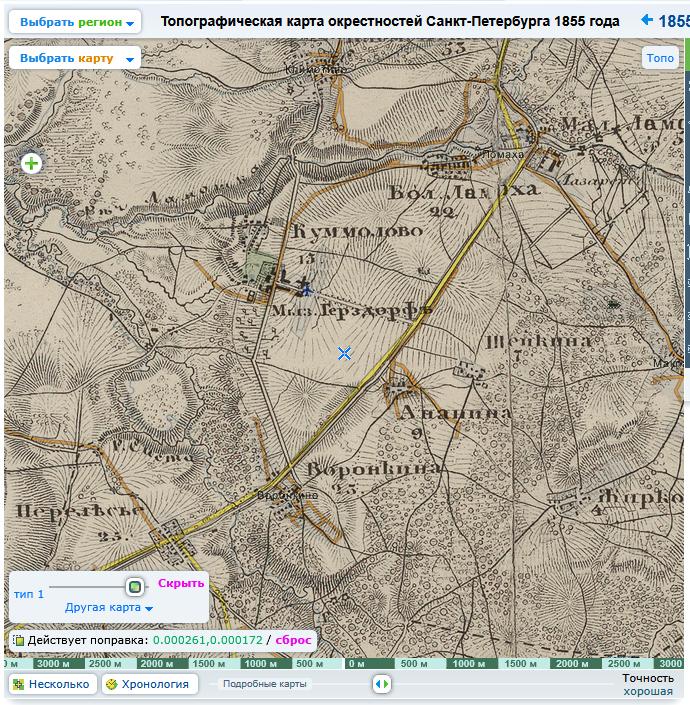The height and width of the screenshot is (705, 690).
Task: Click the blue X center marker on map
Action: [344, 353]
